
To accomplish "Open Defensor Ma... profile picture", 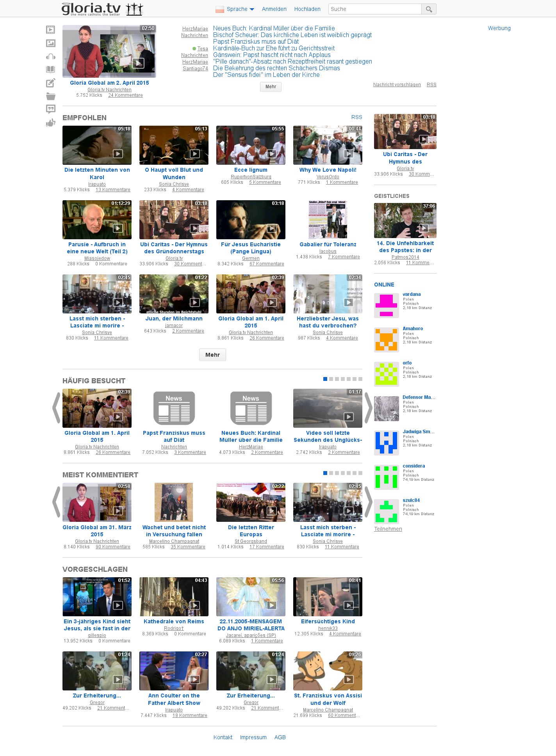I will [387, 408].
